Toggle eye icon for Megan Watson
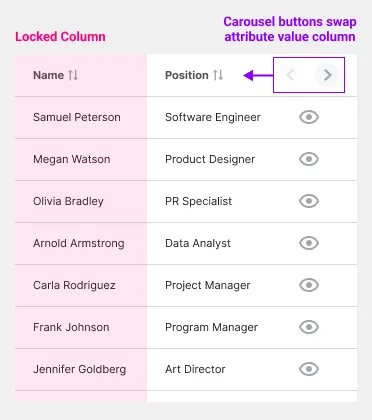The image size is (372, 420). 309,159
